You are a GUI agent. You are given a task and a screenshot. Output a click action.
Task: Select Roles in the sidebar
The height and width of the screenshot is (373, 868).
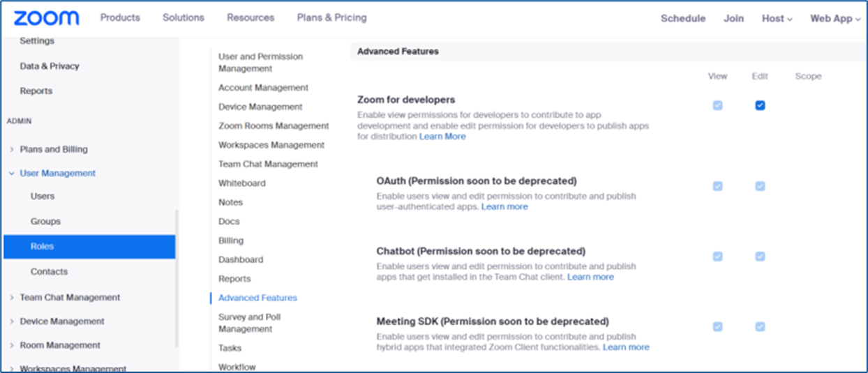click(x=89, y=246)
